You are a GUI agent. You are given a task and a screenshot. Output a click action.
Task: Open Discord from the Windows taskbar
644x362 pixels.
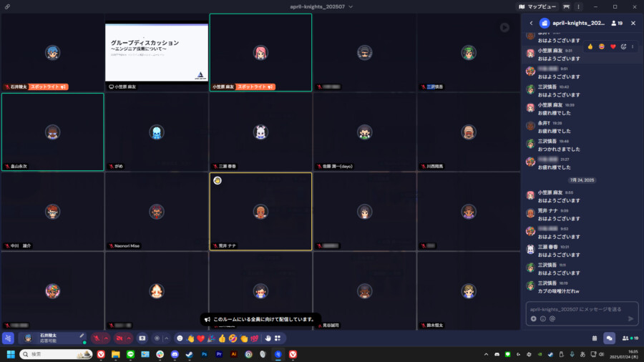click(175, 354)
